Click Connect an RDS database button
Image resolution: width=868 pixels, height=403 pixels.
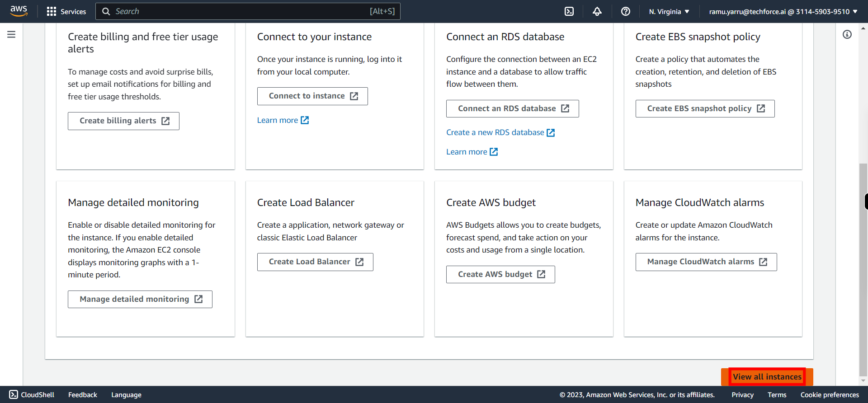(513, 108)
